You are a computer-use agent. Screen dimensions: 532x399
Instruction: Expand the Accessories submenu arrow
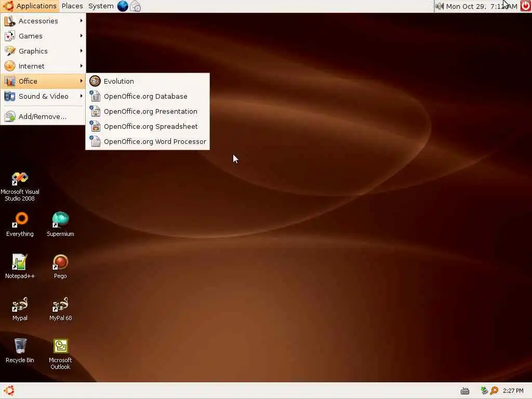click(x=82, y=21)
